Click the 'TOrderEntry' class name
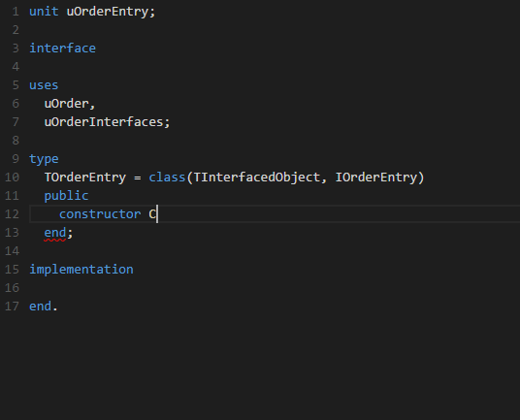The height and width of the screenshot is (420, 520). tap(85, 178)
